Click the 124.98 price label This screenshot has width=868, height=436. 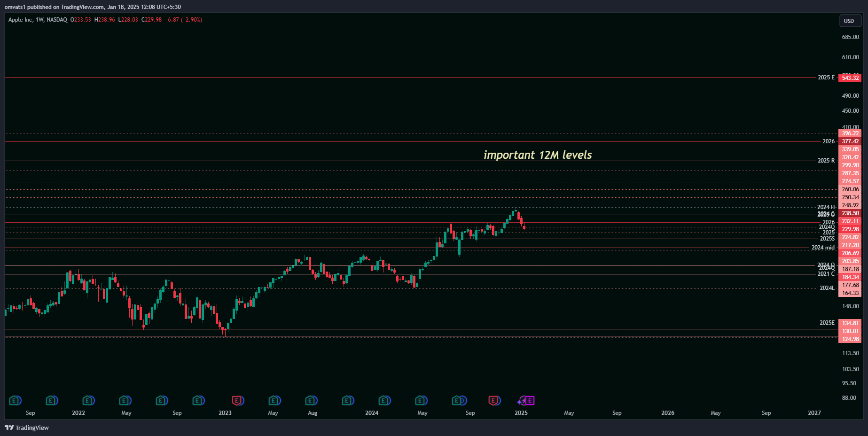[850, 339]
